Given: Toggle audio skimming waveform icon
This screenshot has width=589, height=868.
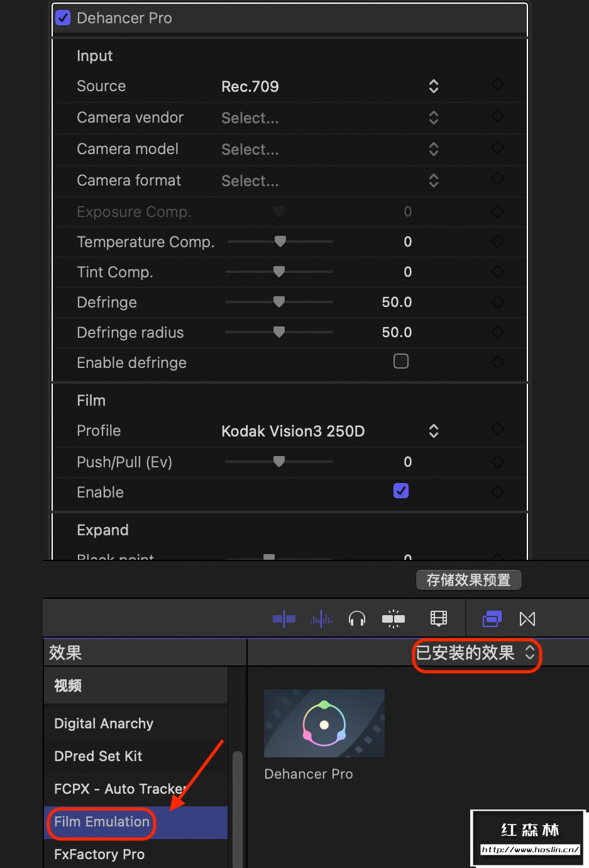Looking at the screenshot, I should point(321,619).
